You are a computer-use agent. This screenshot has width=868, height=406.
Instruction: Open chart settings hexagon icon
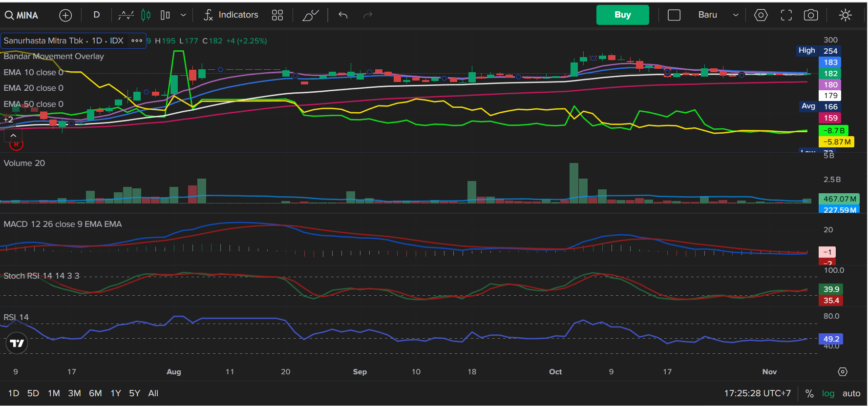point(761,15)
